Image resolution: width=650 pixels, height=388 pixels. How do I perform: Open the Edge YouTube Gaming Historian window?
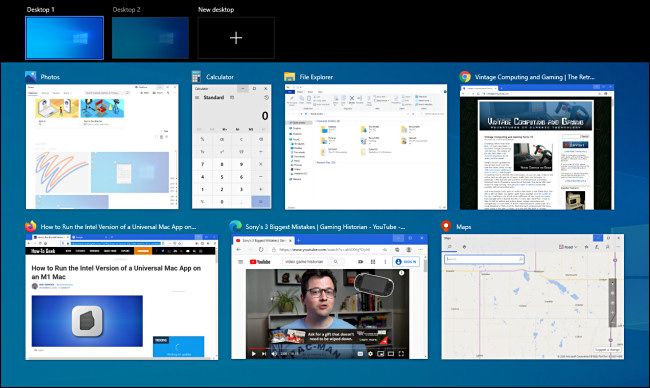click(330, 297)
